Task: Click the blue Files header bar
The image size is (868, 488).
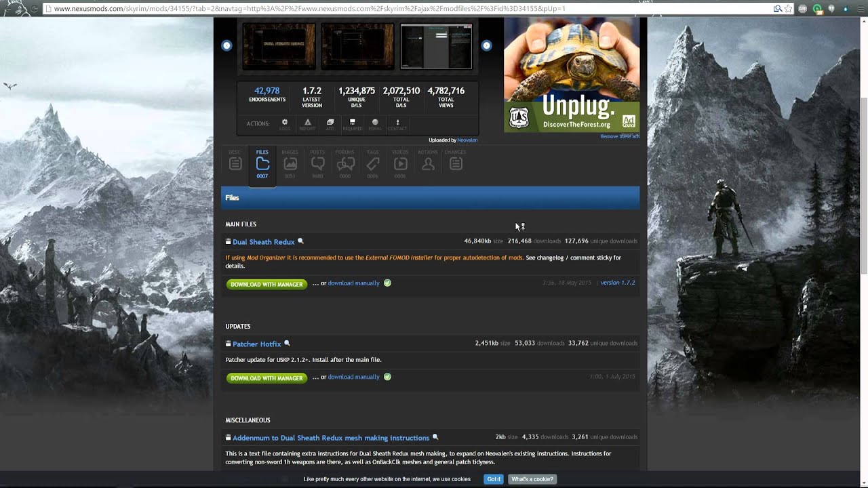Action: 430,197
